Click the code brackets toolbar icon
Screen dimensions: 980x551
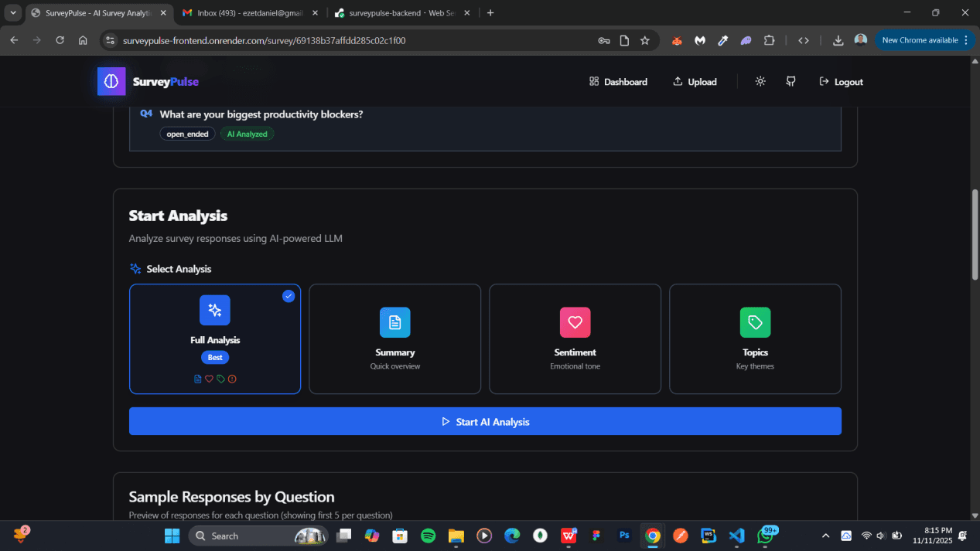coord(804,40)
